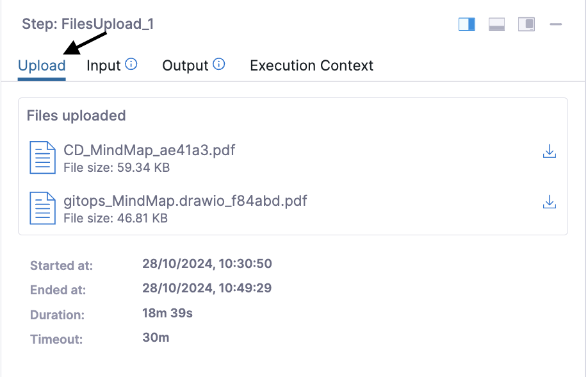Screen dimensions: 588x377
Task: Open the Output tab
Action: (185, 65)
